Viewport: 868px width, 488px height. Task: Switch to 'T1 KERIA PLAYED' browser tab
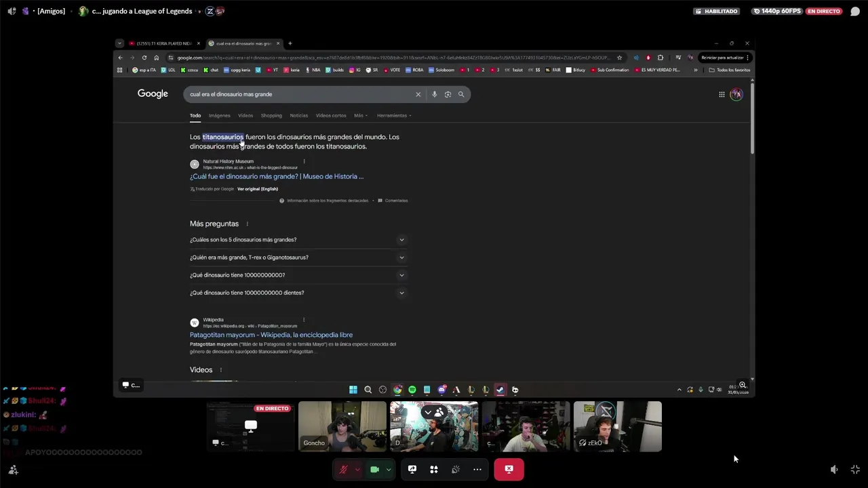point(164,43)
